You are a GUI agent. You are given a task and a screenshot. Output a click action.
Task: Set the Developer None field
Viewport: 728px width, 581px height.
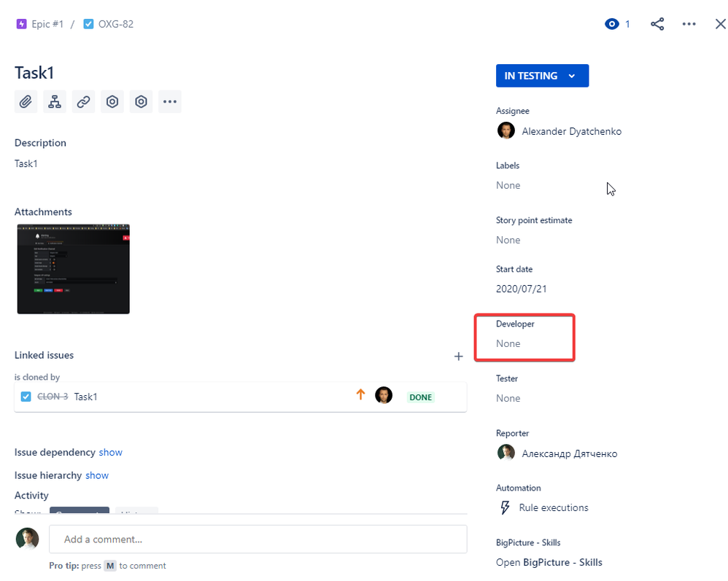pyautogui.click(x=508, y=344)
